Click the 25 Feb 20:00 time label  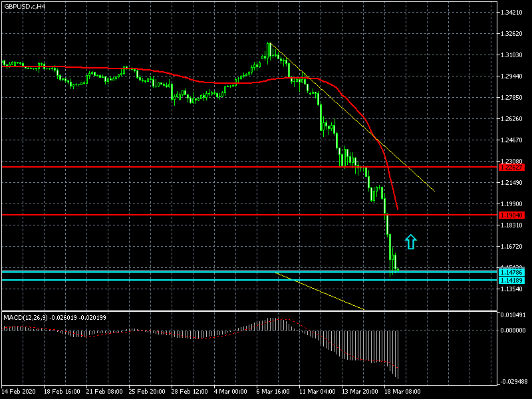pyautogui.click(x=148, y=391)
